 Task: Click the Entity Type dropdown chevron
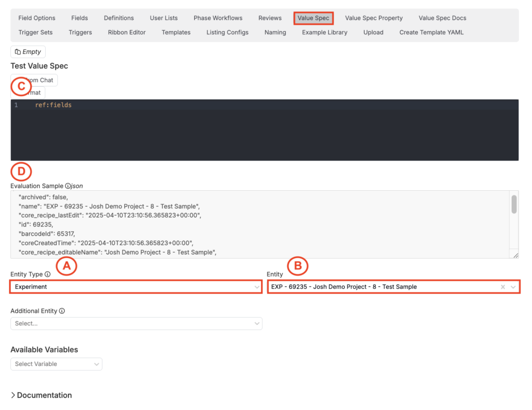point(257,287)
